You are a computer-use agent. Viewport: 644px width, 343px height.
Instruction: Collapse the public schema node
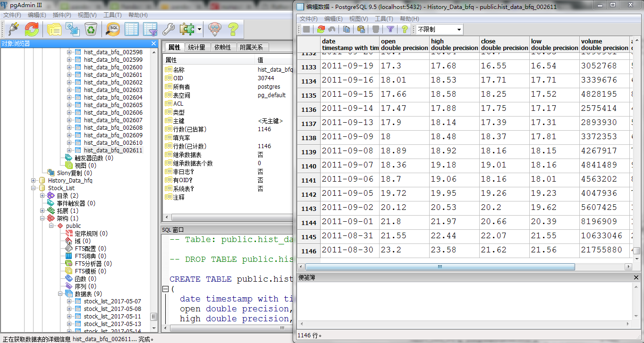click(51, 226)
